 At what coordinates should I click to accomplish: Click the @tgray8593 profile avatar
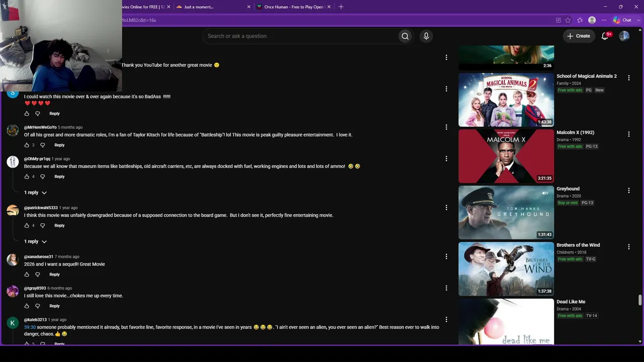click(x=13, y=291)
